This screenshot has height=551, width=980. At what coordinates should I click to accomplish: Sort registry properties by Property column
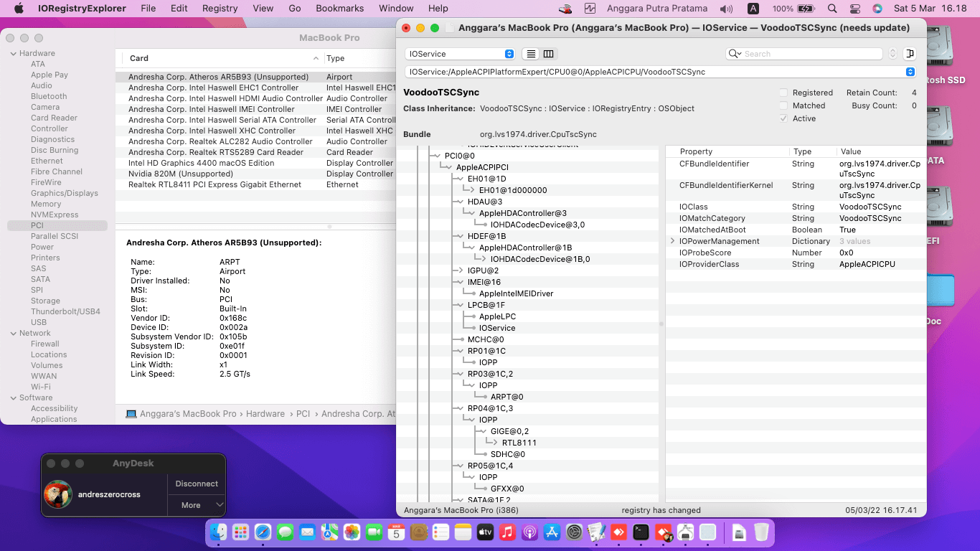[x=728, y=151]
